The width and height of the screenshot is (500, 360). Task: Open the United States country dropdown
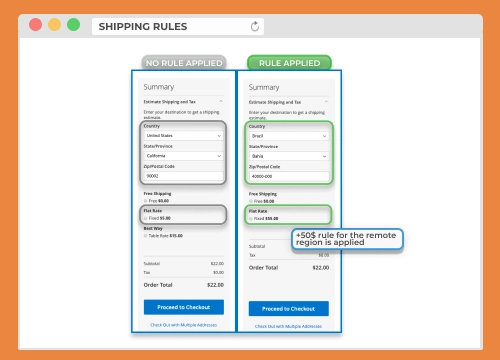click(184, 136)
